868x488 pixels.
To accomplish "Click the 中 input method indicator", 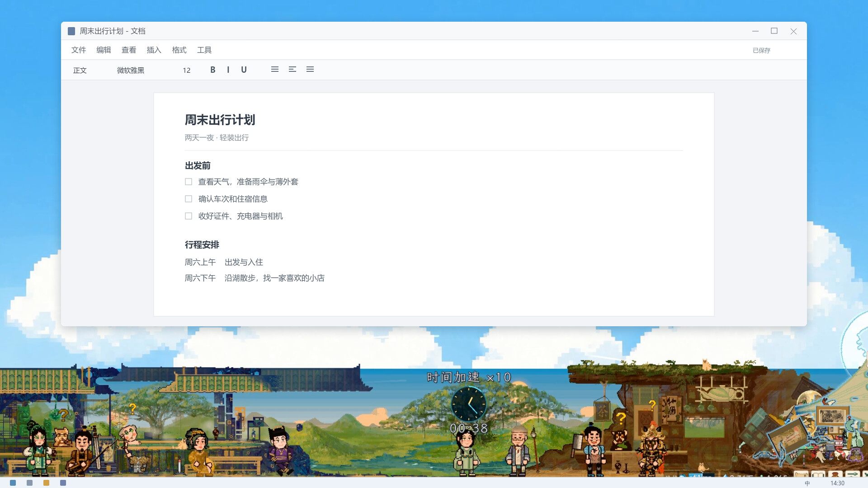I will (x=807, y=483).
